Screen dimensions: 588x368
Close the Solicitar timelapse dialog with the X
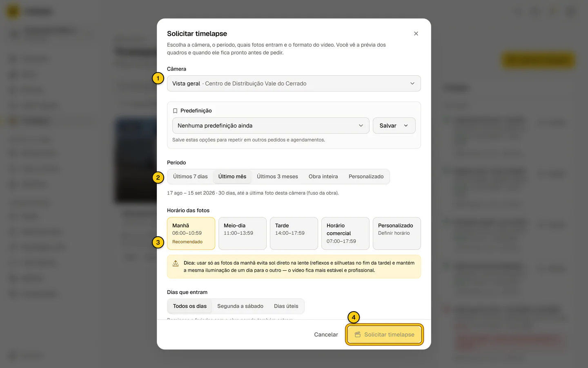click(416, 34)
